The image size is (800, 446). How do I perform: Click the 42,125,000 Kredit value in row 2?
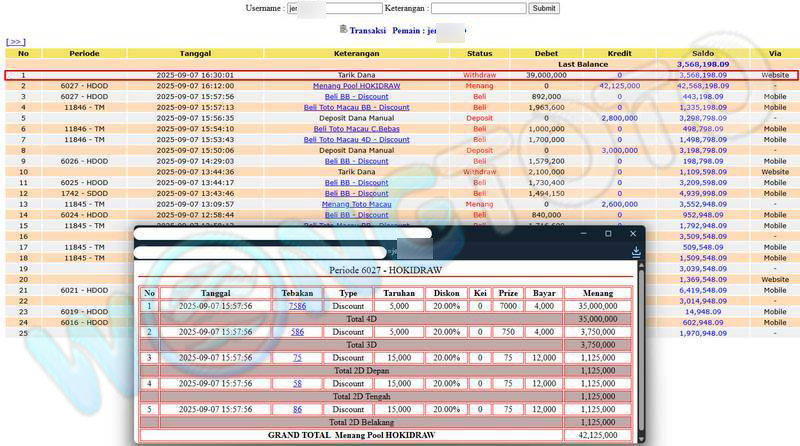pyautogui.click(x=620, y=86)
